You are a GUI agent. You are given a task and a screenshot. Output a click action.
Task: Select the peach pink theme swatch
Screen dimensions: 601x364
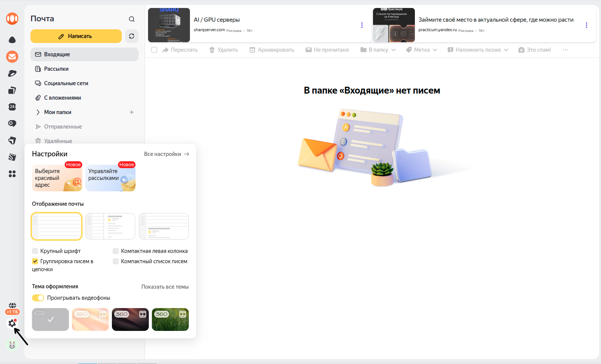90,319
